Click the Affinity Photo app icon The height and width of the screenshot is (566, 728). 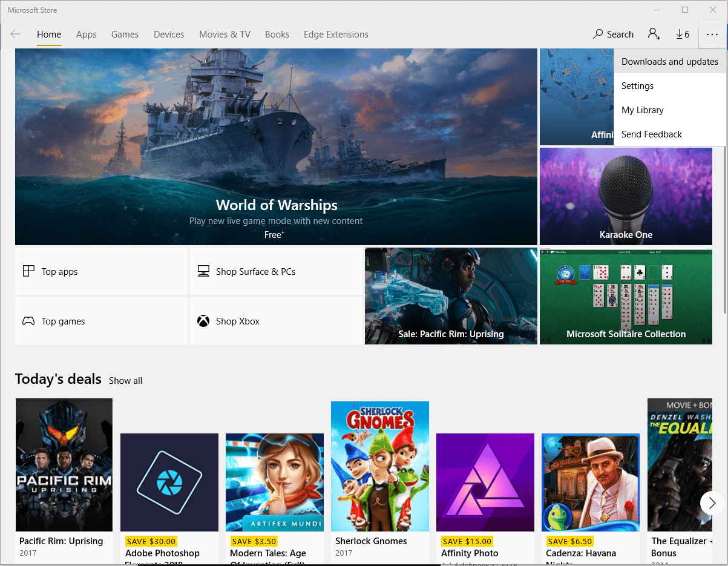pos(485,482)
